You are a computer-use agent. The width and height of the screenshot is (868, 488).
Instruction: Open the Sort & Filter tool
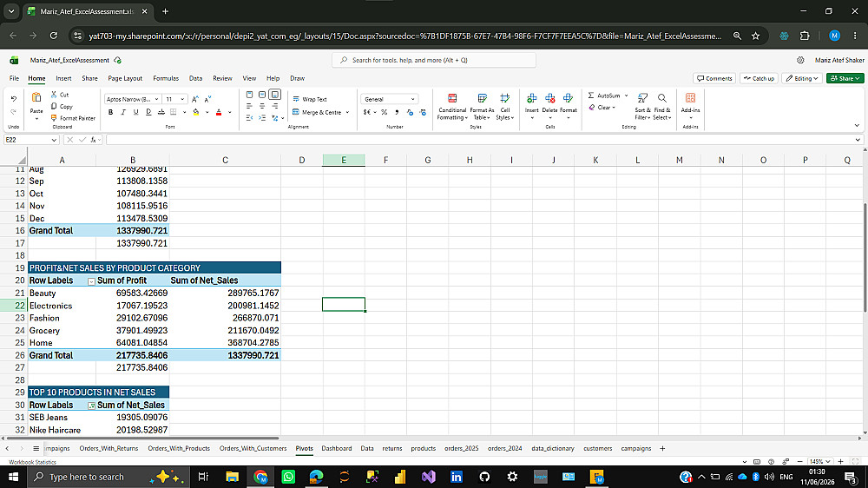click(642, 106)
